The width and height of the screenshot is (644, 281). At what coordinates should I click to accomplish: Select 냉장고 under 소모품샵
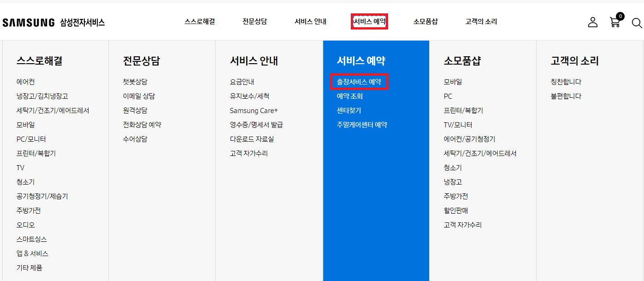tap(453, 182)
